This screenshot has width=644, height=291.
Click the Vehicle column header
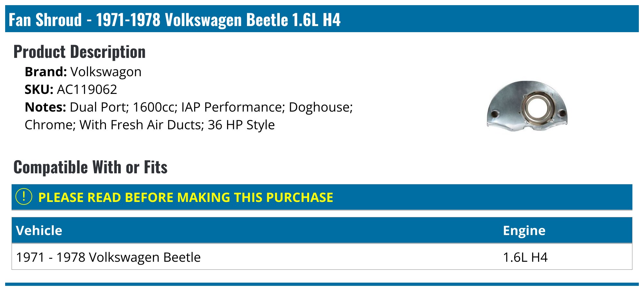point(39,231)
